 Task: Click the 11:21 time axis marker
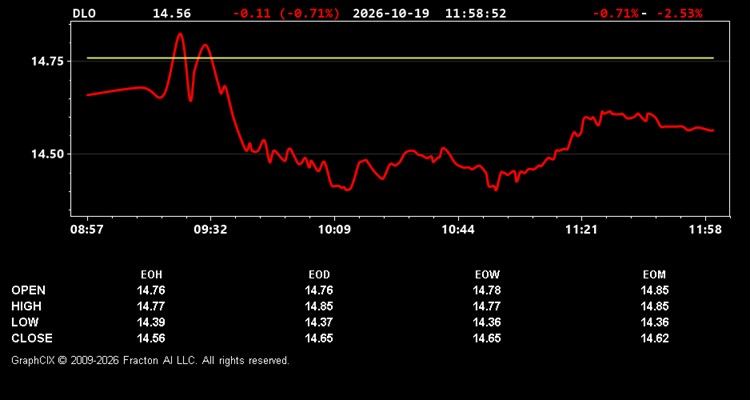[x=581, y=230]
